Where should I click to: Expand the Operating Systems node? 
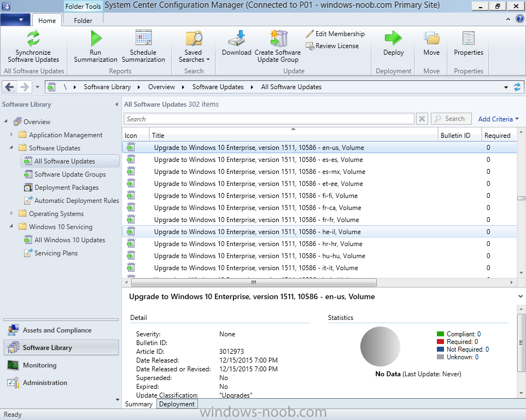11,213
